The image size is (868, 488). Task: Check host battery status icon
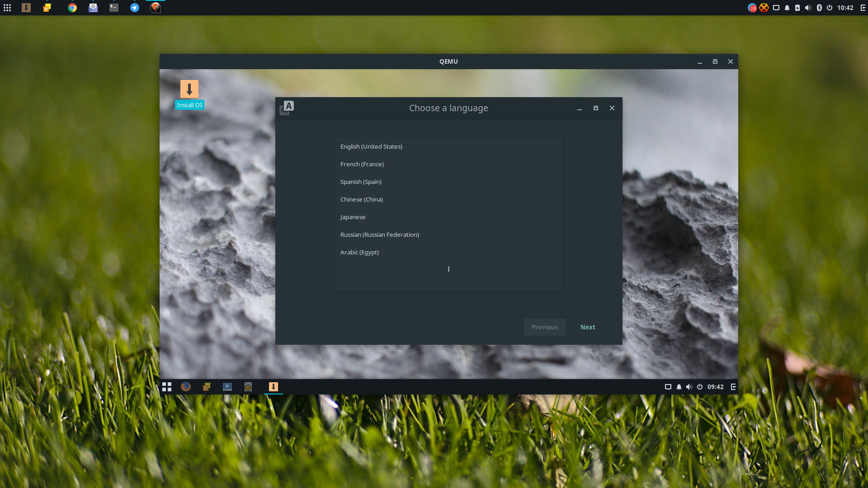click(797, 8)
